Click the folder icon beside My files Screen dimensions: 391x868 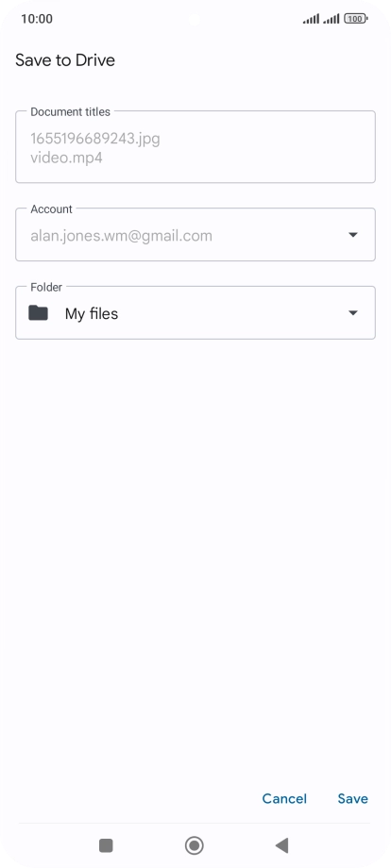coord(38,313)
